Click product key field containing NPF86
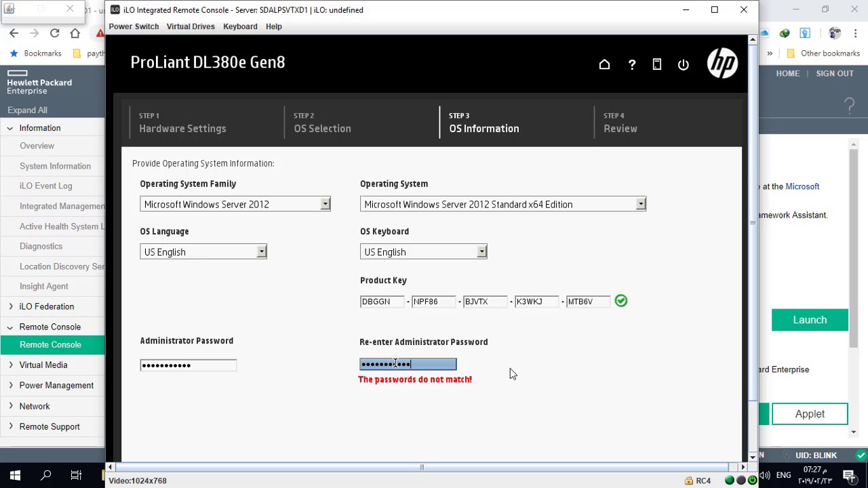This screenshot has height=488, width=868. click(x=434, y=302)
